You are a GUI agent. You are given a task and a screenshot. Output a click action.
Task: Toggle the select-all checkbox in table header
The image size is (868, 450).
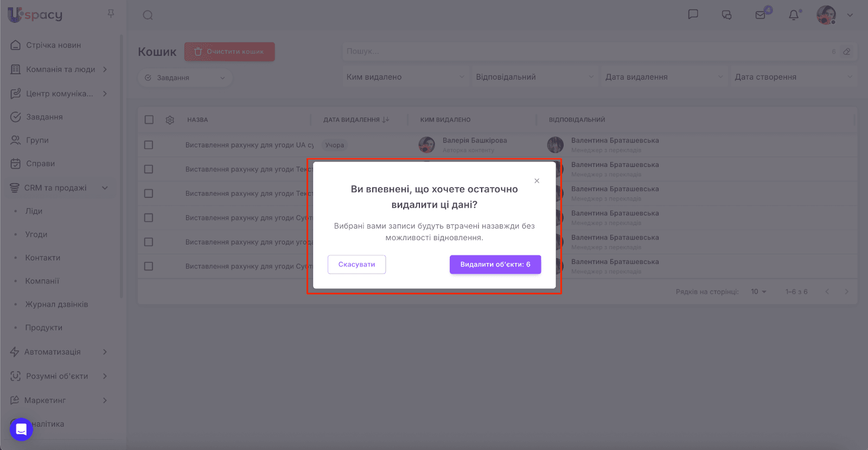coord(149,120)
